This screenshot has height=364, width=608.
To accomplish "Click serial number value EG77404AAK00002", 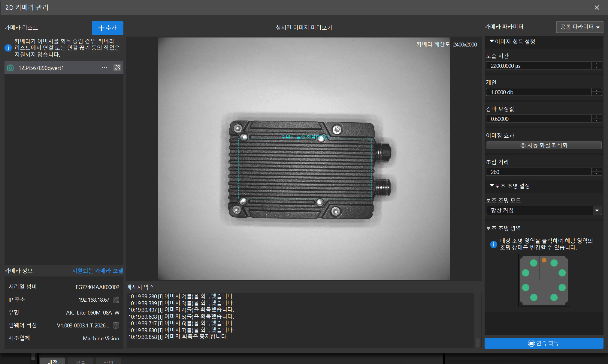I will [98, 287].
